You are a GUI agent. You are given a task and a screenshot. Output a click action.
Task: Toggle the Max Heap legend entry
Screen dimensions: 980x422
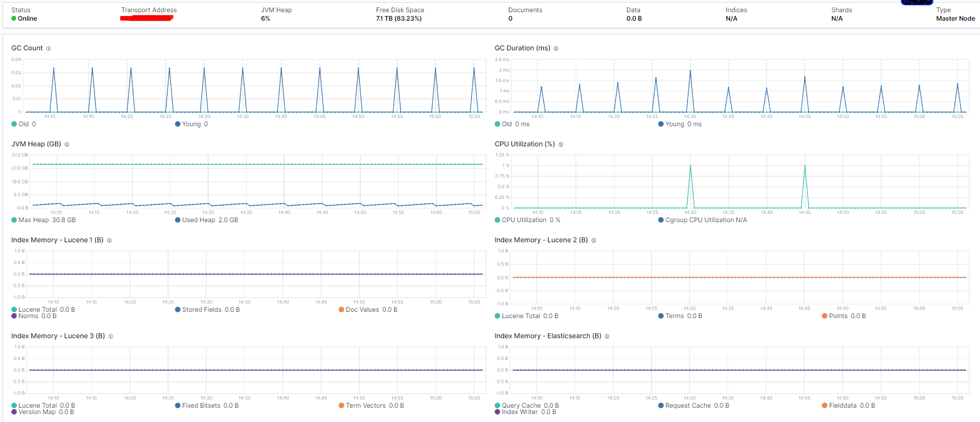(44, 220)
